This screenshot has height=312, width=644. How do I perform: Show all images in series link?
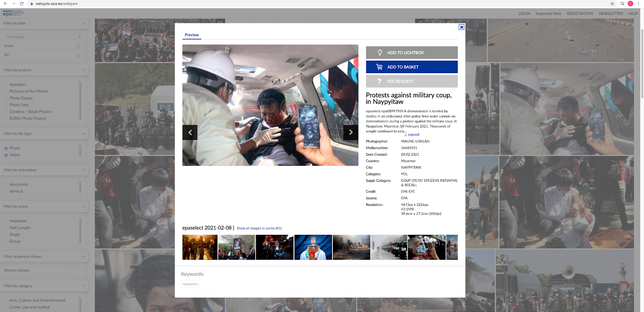259,228
